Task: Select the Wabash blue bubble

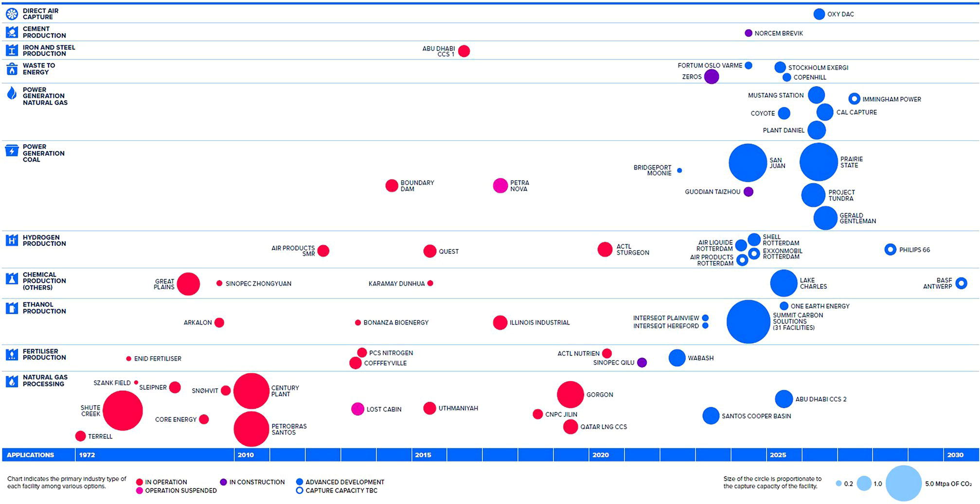Action: 677,358
